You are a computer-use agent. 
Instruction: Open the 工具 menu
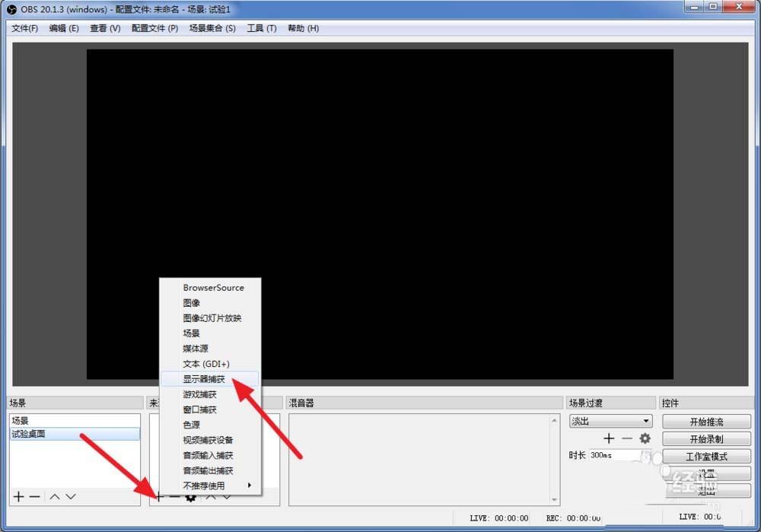coord(261,28)
